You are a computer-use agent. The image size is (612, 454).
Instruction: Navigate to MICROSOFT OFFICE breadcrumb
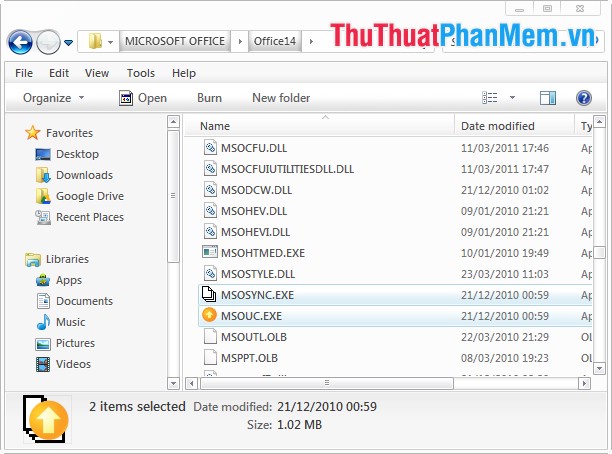click(174, 41)
